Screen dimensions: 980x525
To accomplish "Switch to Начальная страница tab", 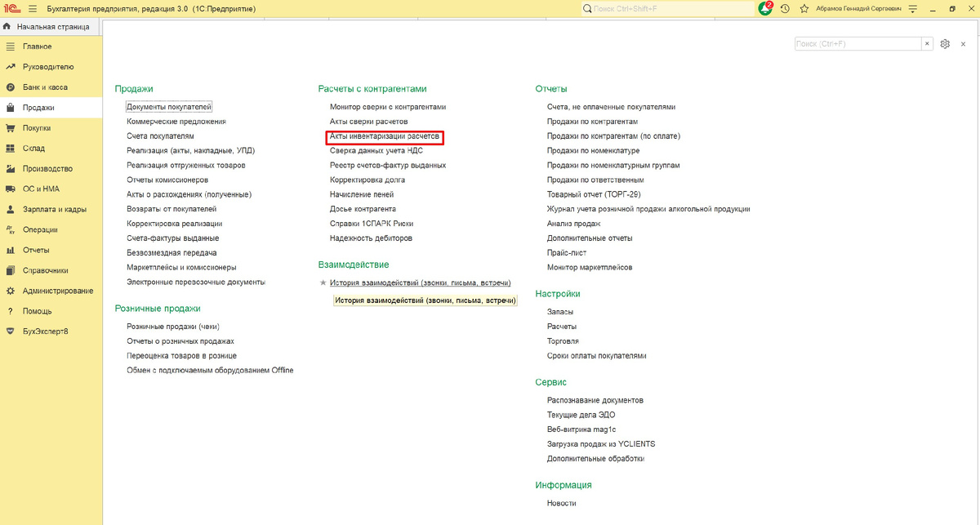I will click(x=51, y=27).
